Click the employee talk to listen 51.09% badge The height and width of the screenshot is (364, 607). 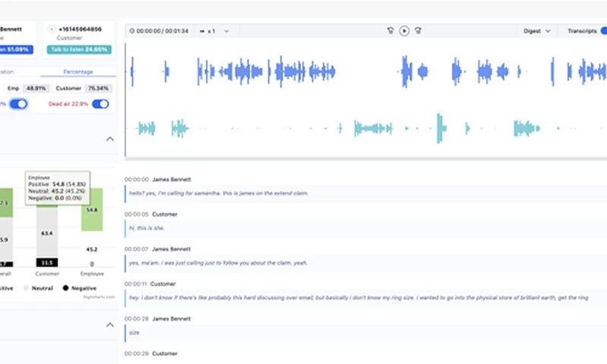(16, 49)
